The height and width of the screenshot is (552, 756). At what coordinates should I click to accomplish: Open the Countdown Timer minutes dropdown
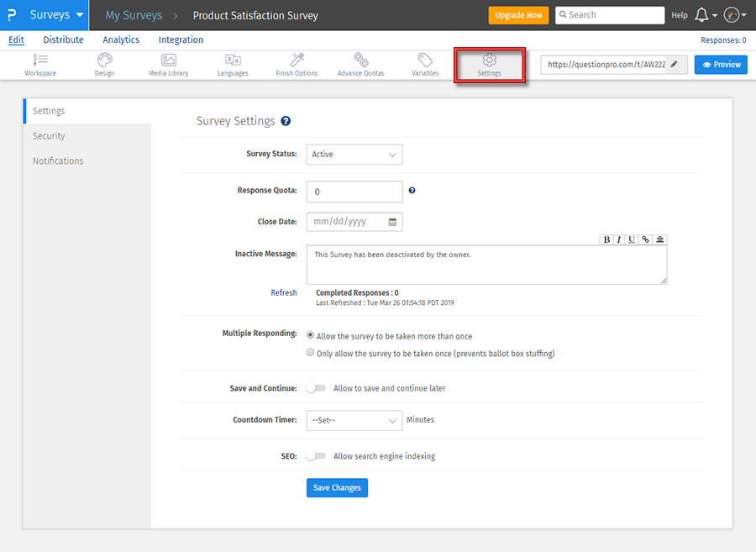click(354, 419)
